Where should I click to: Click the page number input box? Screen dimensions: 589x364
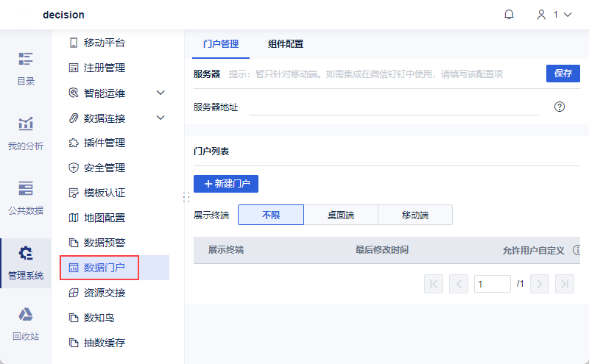[x=492, y=284]
